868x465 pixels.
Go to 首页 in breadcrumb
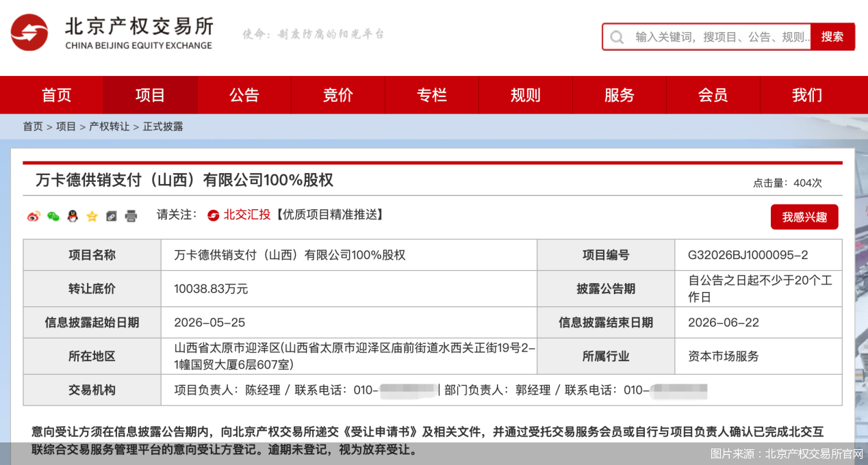(x=33, y=127)
